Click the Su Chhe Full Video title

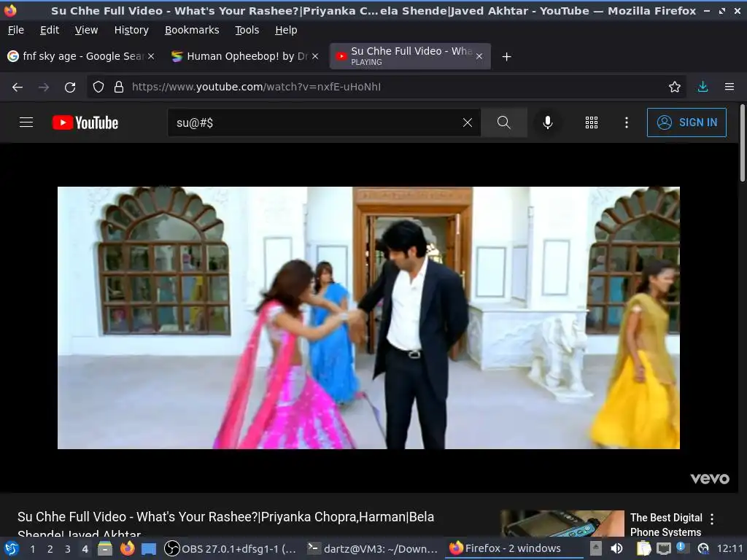[x=226, y=523]
